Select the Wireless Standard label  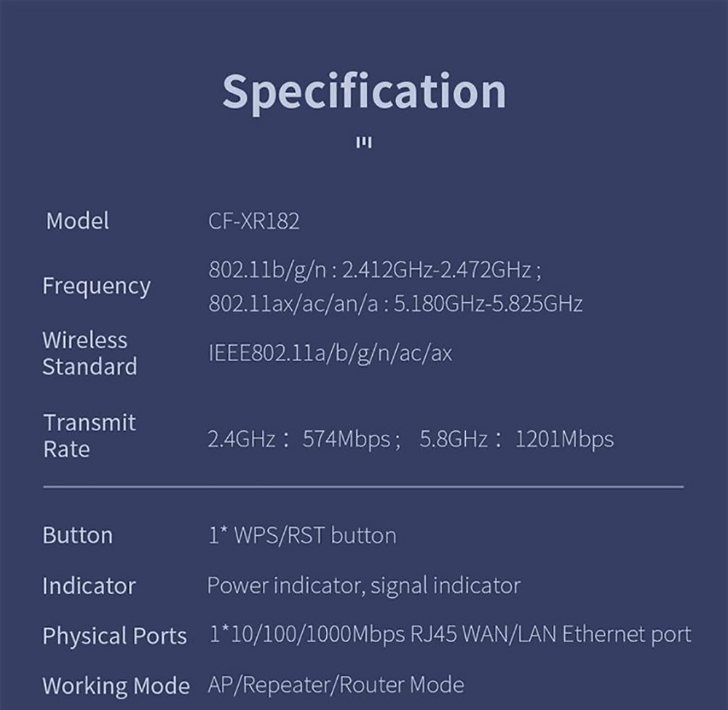pos(89,353)
